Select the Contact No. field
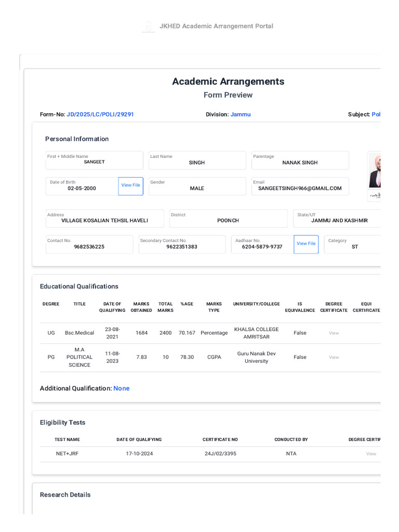 click(89, 245)
